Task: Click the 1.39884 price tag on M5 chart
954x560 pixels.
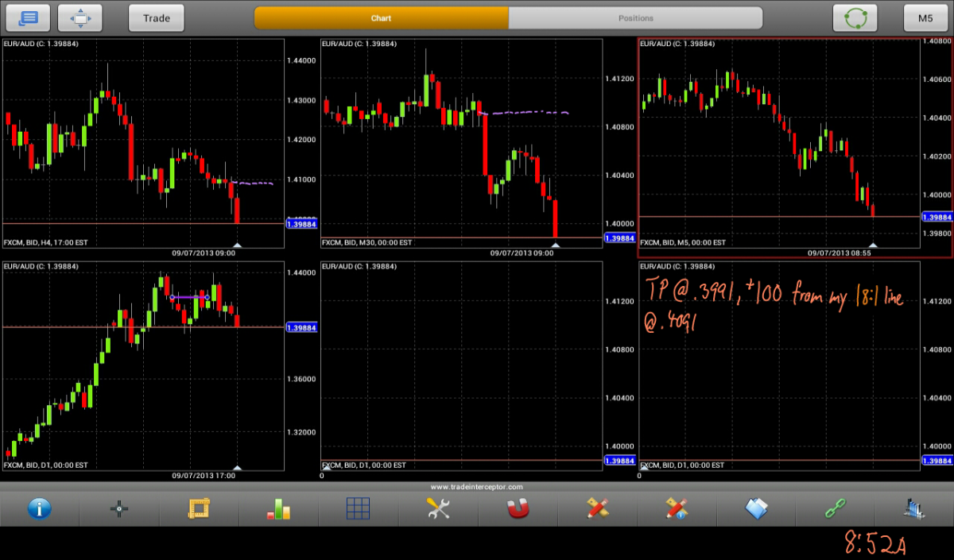Action: [937, 216]
